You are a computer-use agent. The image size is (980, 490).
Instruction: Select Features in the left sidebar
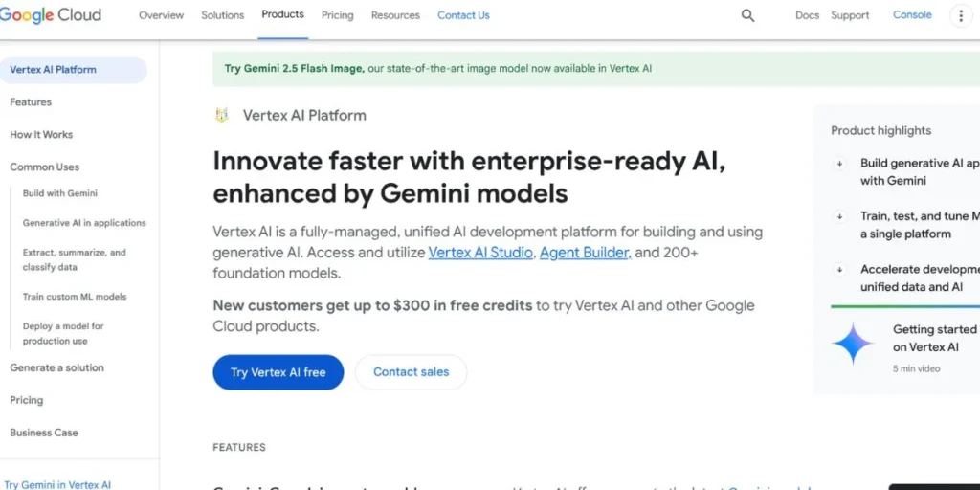pos(31,102)
